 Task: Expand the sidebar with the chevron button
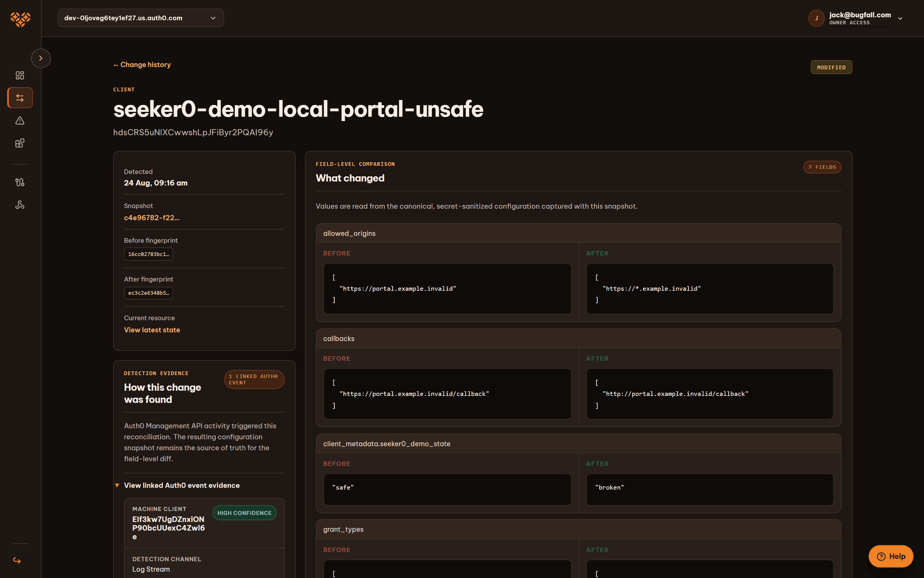click(41, 58)
